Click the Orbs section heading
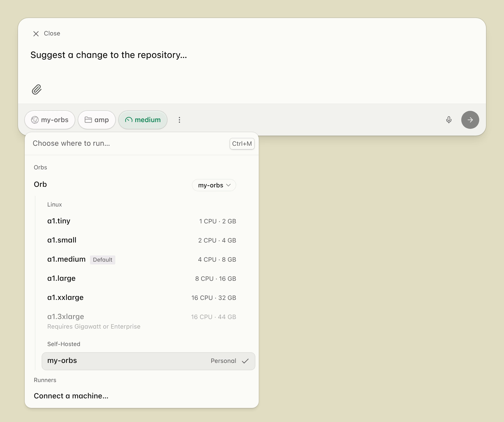The image size is (504, 422). (40, 167)
